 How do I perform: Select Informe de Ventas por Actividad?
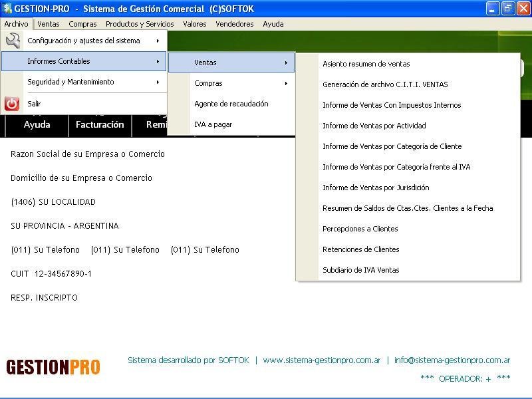[374, 126]
